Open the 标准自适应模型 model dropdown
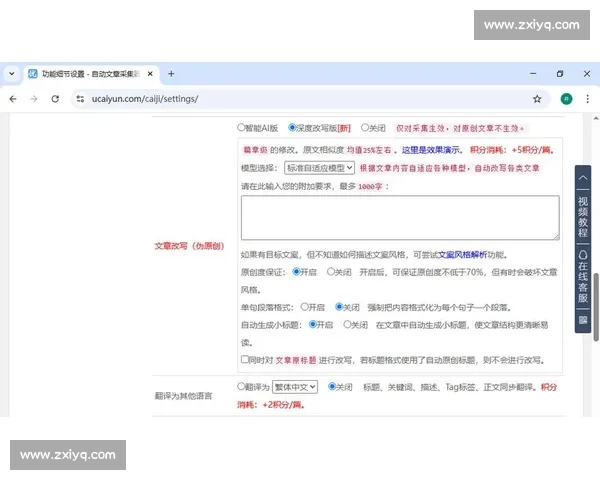The image size is (600, 480). [x=319, y=168]
